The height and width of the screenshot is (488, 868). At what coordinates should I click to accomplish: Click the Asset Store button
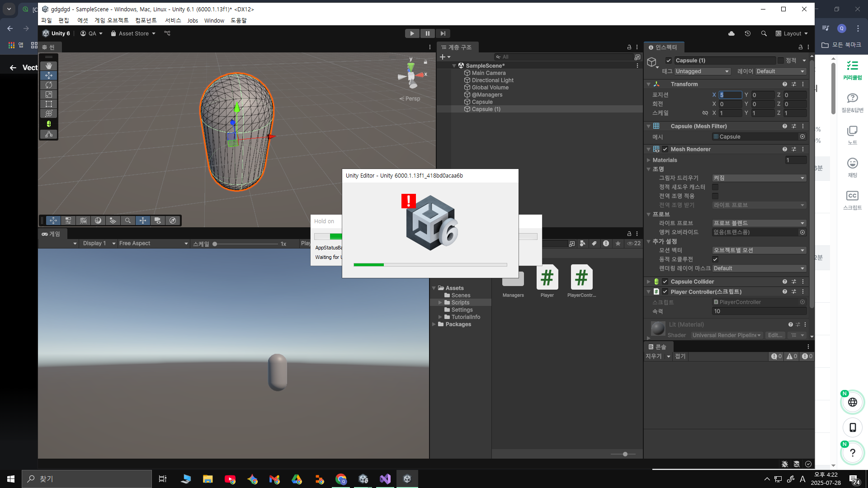[133, 33]
